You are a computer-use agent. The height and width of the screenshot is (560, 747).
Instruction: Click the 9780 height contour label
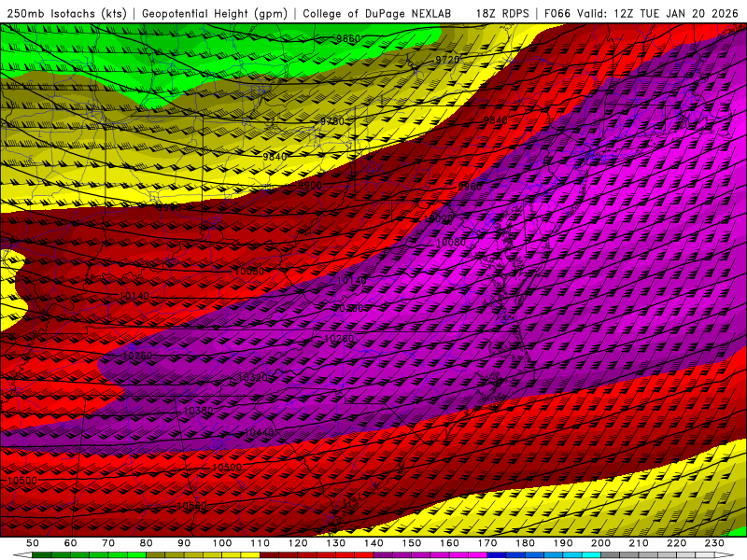pos(332,121)
